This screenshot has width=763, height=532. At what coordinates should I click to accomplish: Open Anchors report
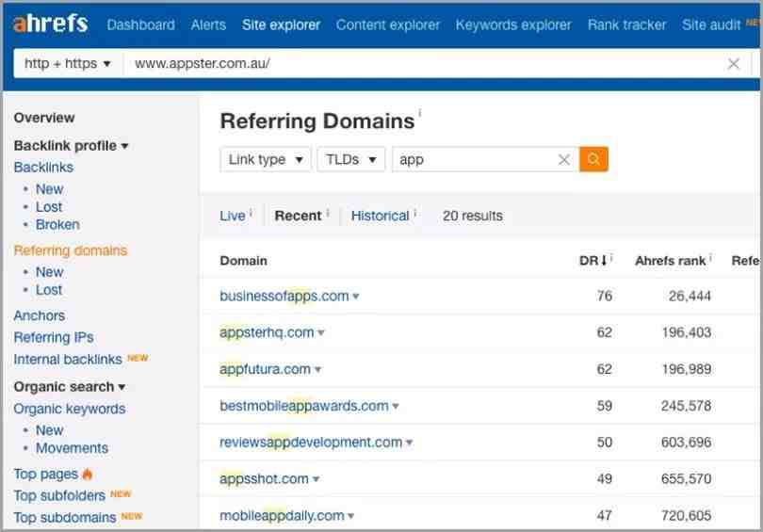click(x=39, y=315)
